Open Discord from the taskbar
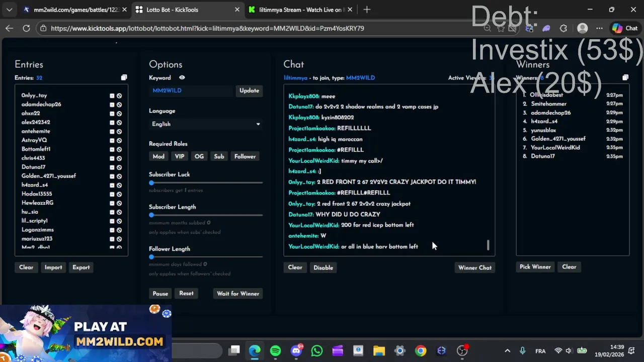This screenshot has height=362, width=644. pos(296,351)
